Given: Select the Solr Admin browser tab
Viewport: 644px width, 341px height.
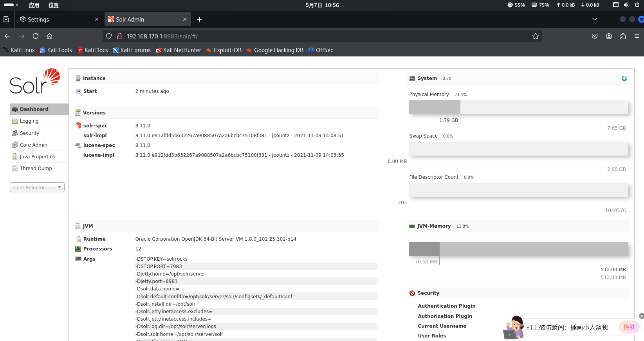Looking at the screenshot, I should [145, 19].
